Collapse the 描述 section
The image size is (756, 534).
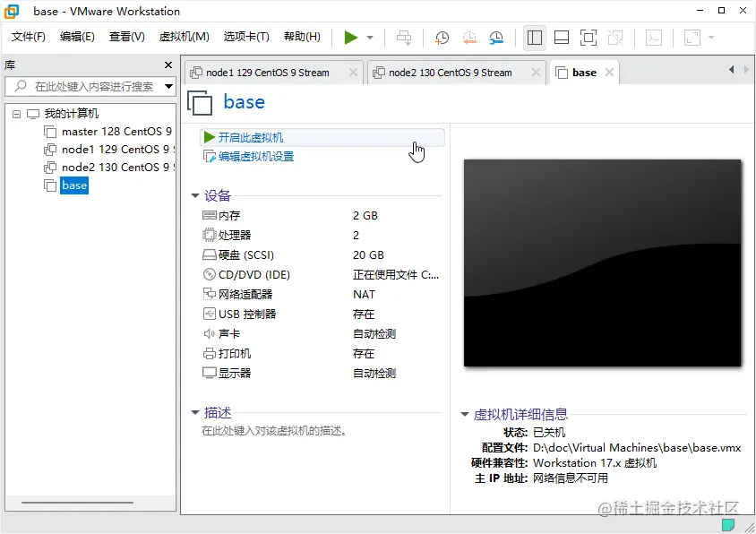[x=195, y=413]
